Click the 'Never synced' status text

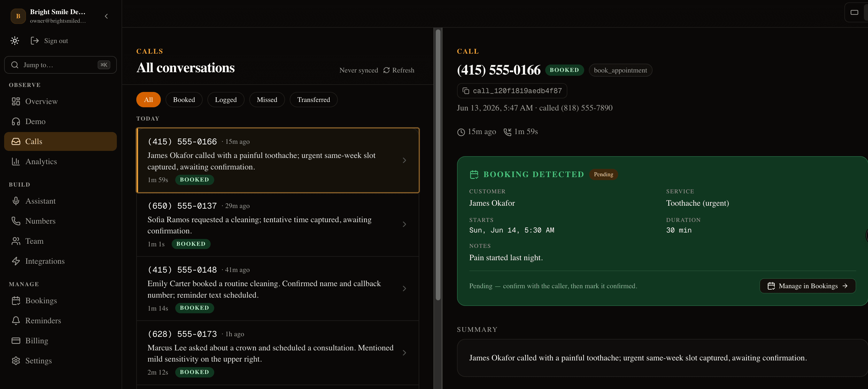[x=358, y=70]
